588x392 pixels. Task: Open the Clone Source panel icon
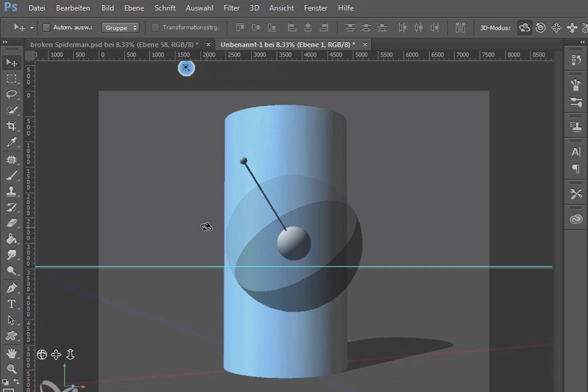[x=576, y=126]
